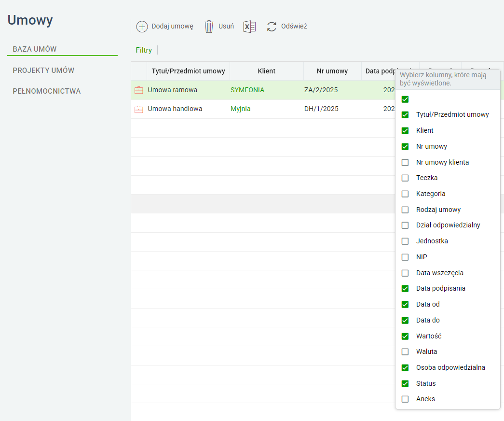This screenshot has height=421, width=504.
Task: Click briefcase icon of Umowa ramowa row
Action: 138,90
